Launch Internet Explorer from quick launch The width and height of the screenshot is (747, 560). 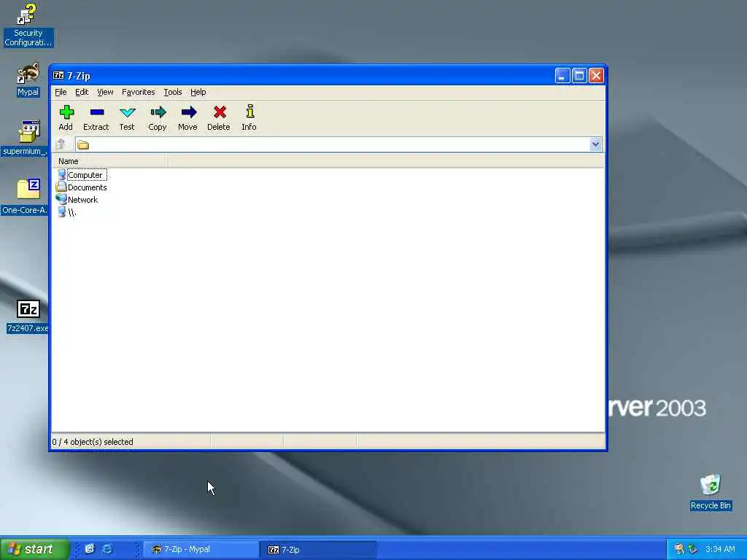click(107, 549)
